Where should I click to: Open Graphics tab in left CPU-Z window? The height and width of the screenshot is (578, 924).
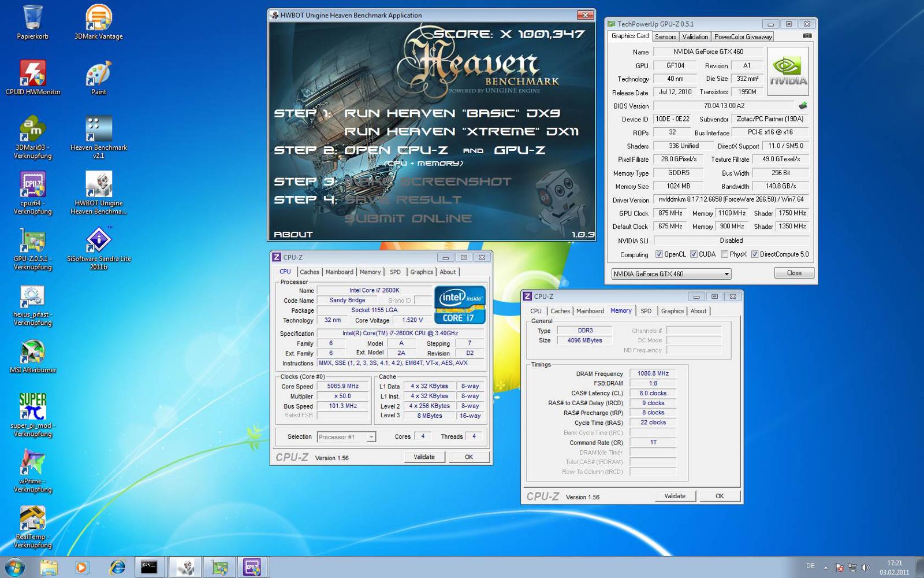422,272
